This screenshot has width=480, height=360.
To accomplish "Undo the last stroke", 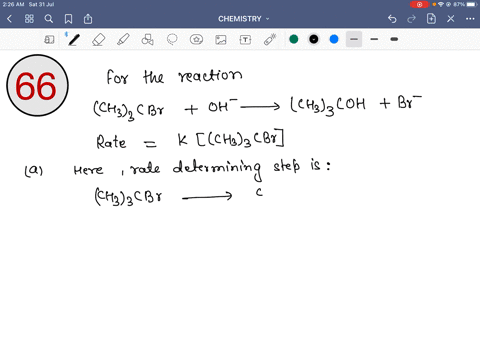I will point(392,19).
